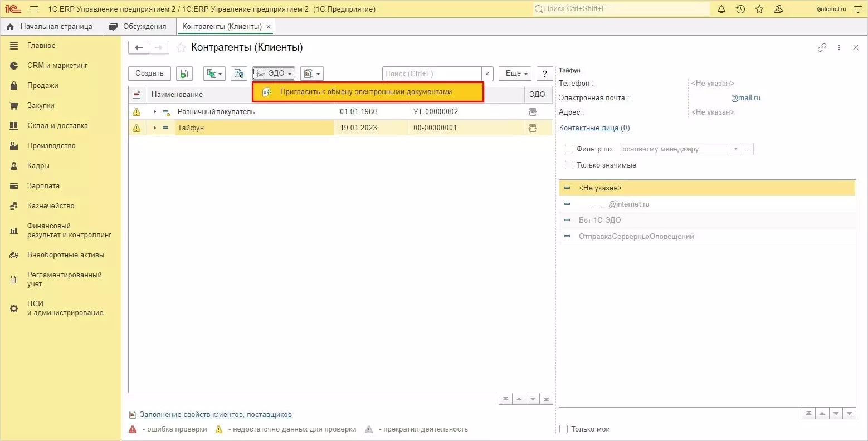This screenshot has width=868, height=441.
Task: Open Заполнение свойств клиентов, поставщиков link
Action: [216, 415]
